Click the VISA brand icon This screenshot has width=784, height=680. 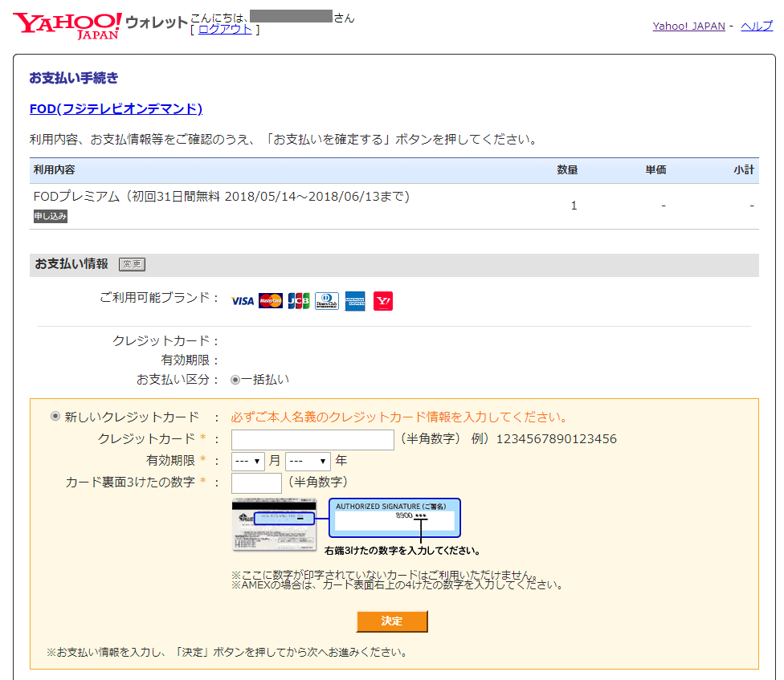[243, 301]
